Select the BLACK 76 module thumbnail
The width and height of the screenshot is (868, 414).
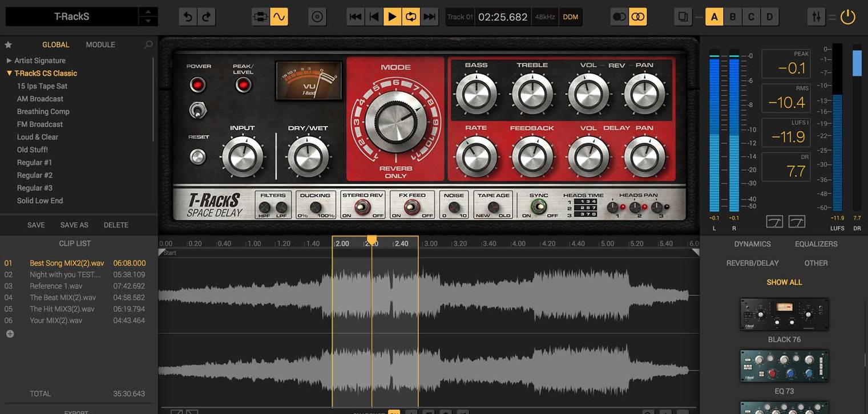click(x=784, y=314)
